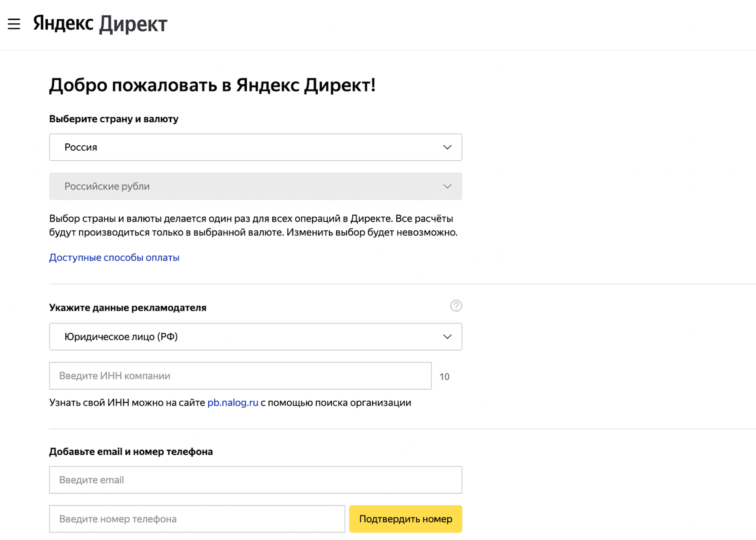Click the Укажите данные рекламодателя section title
Image resolution: width=756 pixels, height=540 pixels.
tap(128, 308)
